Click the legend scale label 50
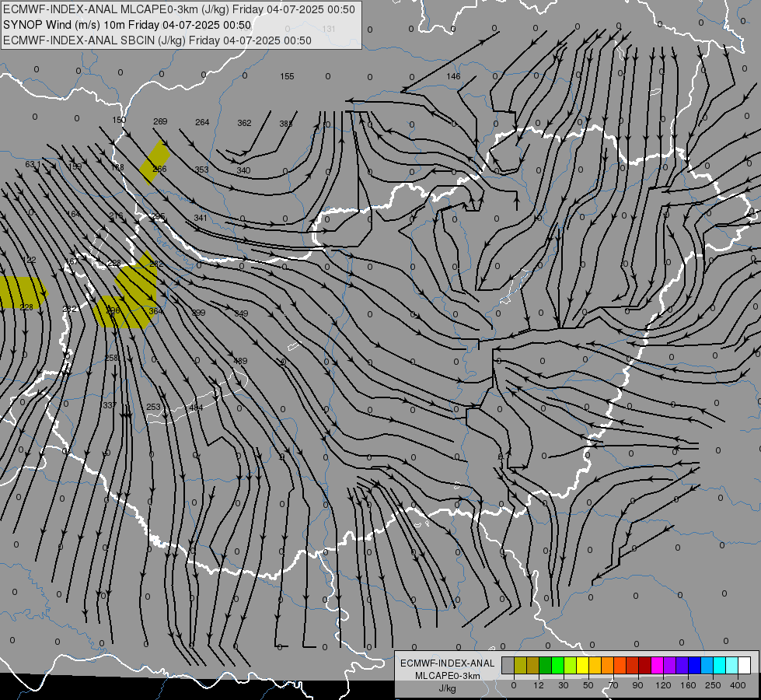 click(588, 685)
